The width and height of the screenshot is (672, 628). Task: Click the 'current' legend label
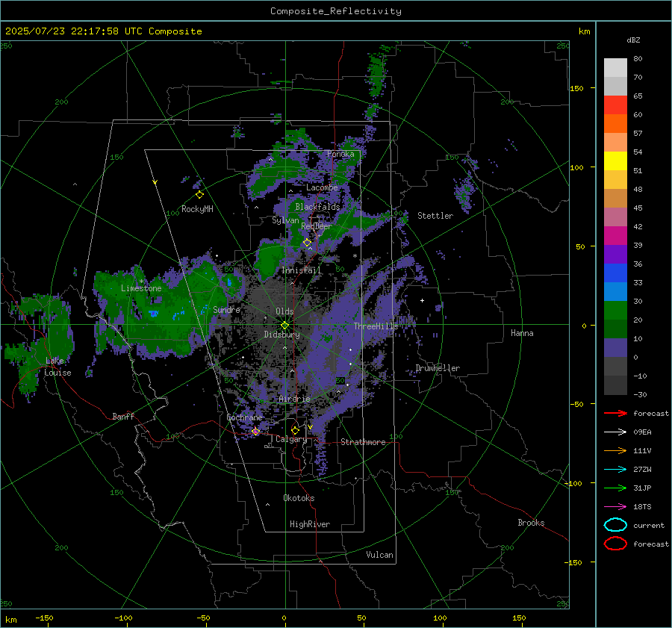tap(649, 526)
